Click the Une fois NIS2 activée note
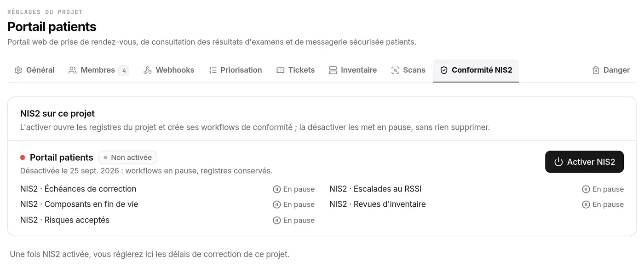The width and height of the screenshot is (644, 268). click(149, 254)
